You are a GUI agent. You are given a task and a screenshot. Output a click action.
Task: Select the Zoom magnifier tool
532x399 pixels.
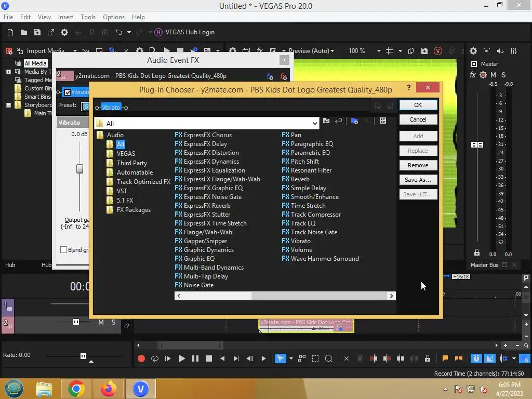329,358
